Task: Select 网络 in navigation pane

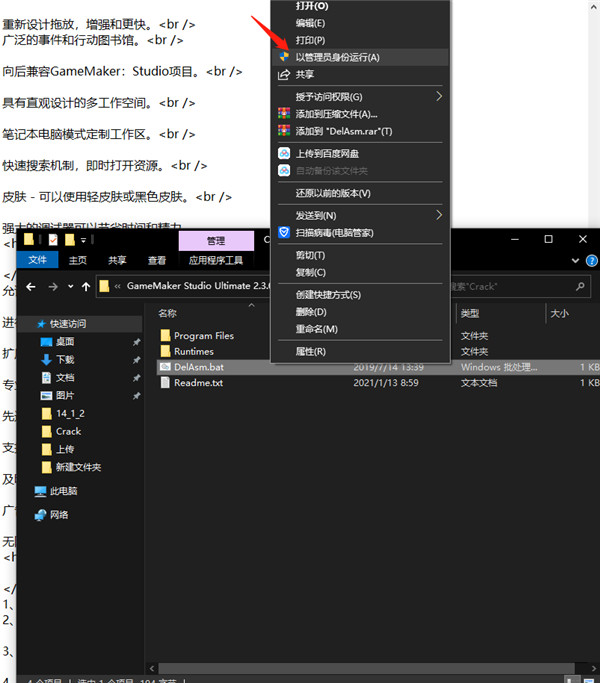Action: [59, 514]
